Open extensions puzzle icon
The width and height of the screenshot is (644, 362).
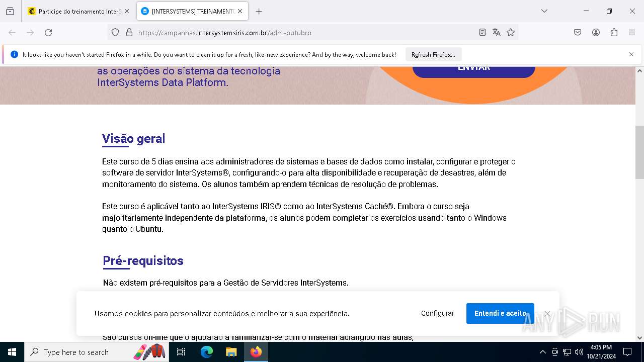[614, 33]
